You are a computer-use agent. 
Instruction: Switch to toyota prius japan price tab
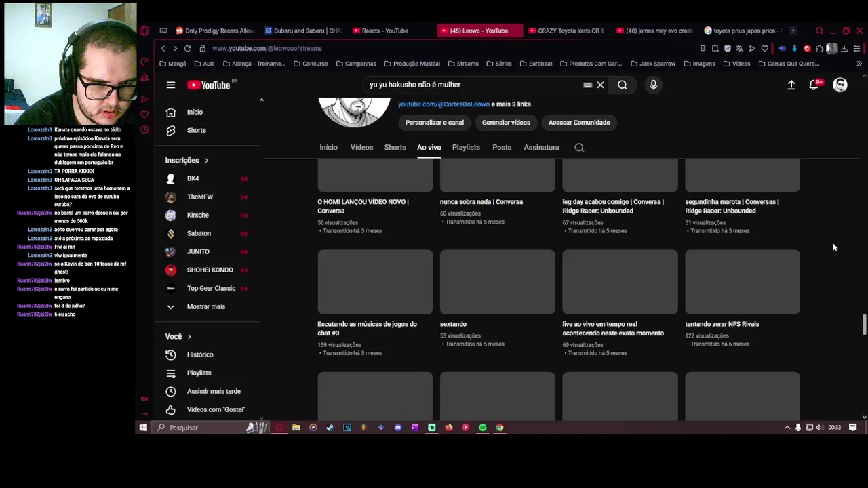(x=743, y=30)
